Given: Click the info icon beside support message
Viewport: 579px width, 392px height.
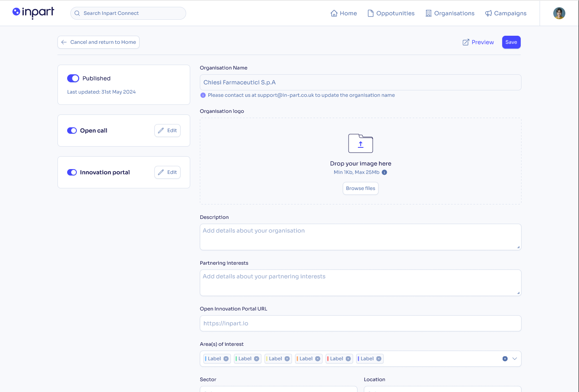Looking at the screenshot, I should (203, 95).
